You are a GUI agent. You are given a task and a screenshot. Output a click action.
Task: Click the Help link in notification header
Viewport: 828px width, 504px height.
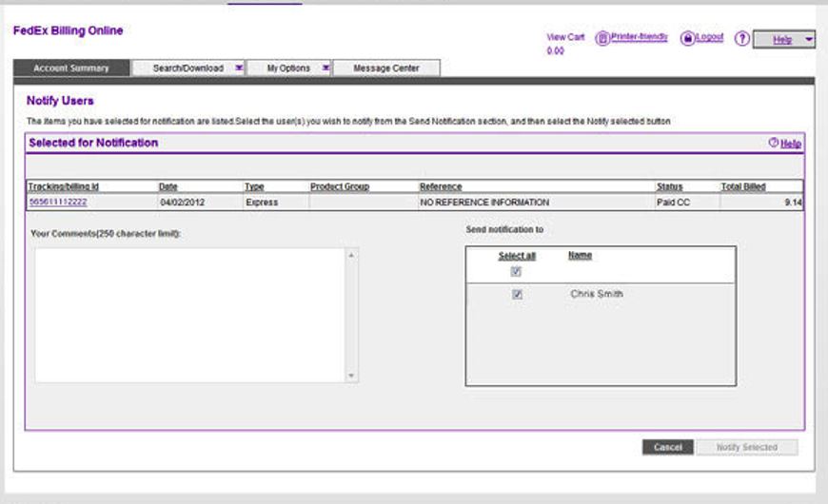(791, 144)
